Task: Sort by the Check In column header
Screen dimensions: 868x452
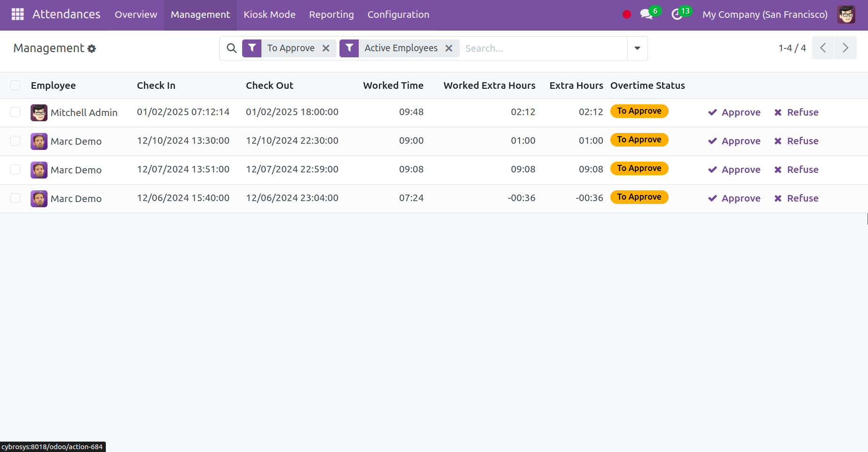Action: tap(156, 86)
